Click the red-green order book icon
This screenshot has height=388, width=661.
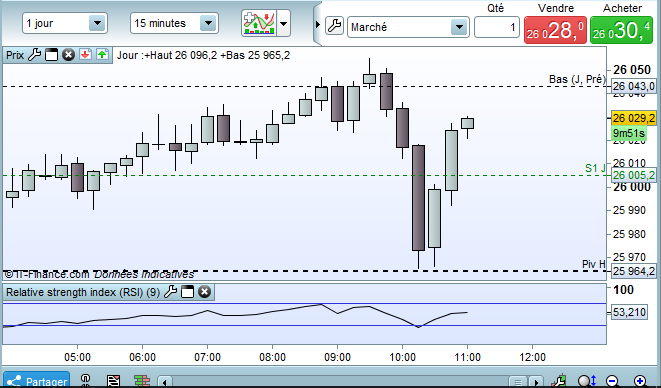[x=142, y=380]
